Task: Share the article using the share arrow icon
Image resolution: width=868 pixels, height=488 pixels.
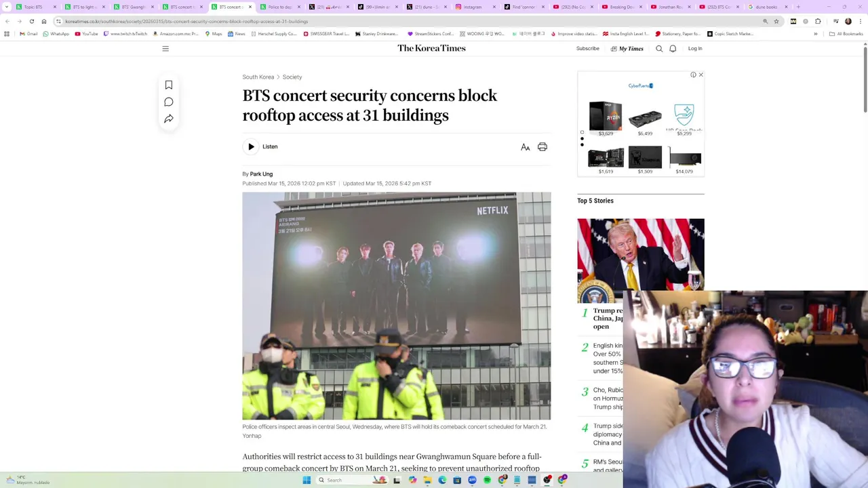Action: click(x=169, y=119)
